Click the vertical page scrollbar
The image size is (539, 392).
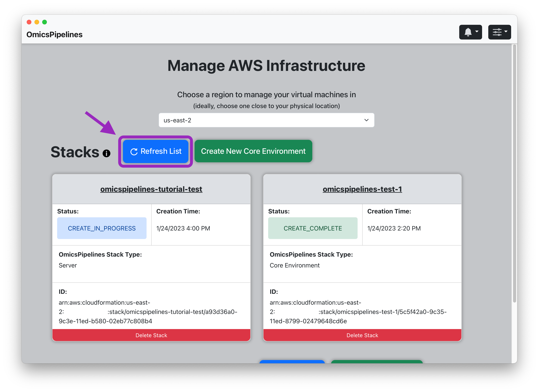[515, 174]
